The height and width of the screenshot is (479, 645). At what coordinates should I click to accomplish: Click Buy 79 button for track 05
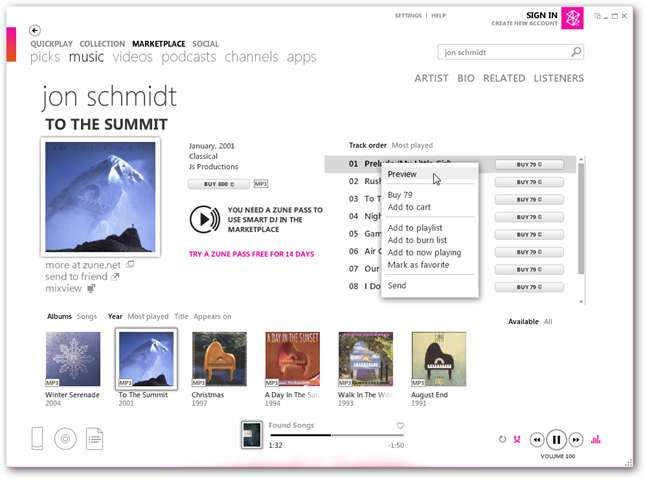[529, 235]
